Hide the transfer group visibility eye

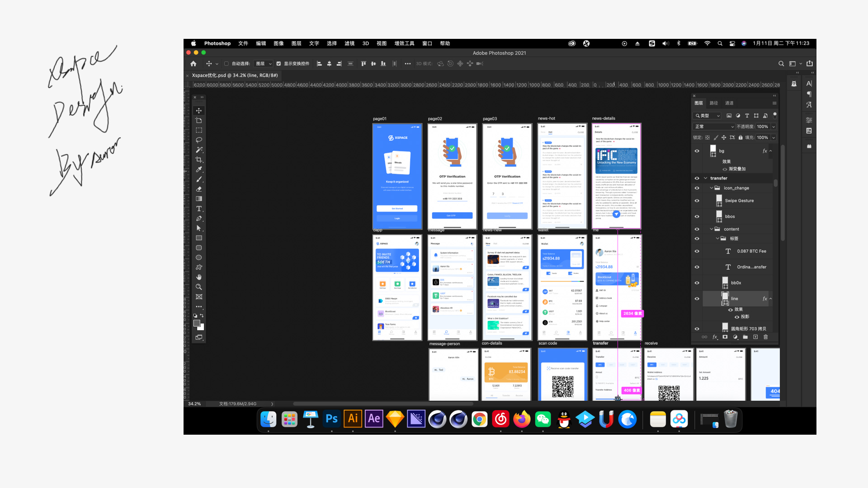697,178
